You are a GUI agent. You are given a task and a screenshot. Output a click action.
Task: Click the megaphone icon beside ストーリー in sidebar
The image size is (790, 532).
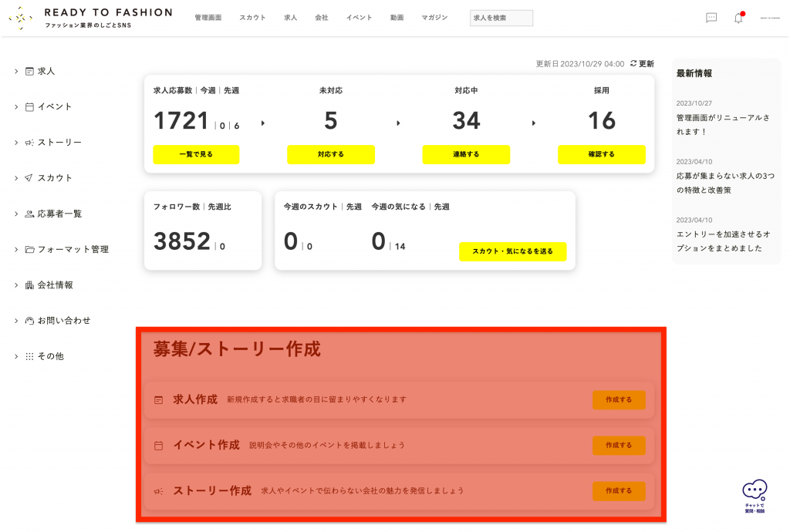(29, 143)
